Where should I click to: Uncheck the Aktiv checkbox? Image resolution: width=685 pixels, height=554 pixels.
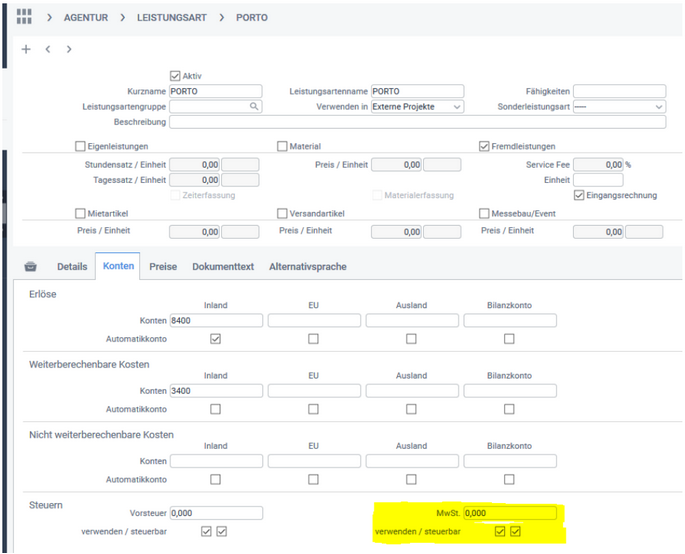176,76
